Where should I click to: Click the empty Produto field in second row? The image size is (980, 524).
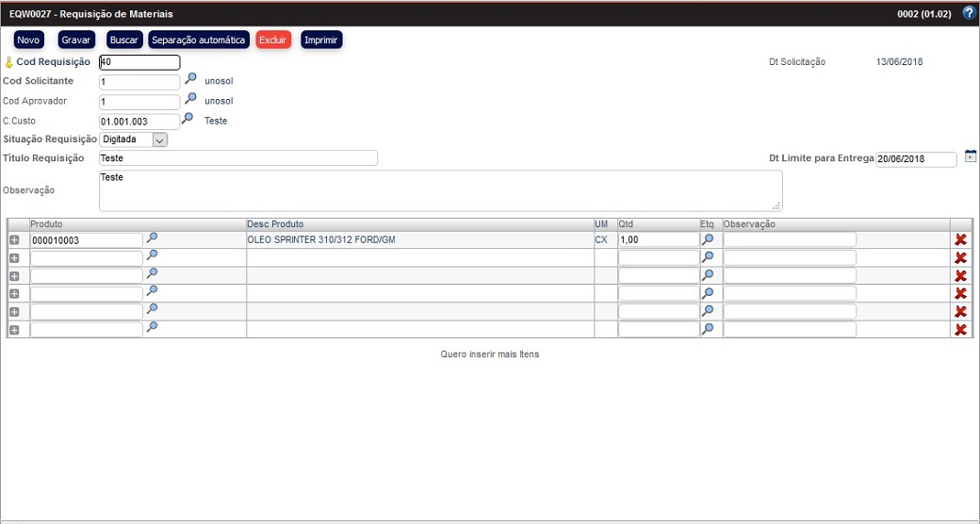[x=87, y=258]
